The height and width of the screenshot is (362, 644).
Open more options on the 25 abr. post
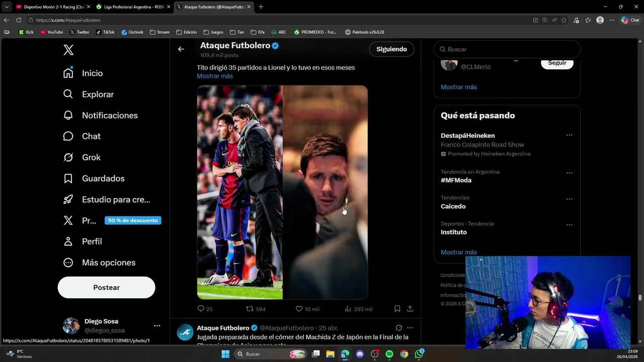point(410,328)
